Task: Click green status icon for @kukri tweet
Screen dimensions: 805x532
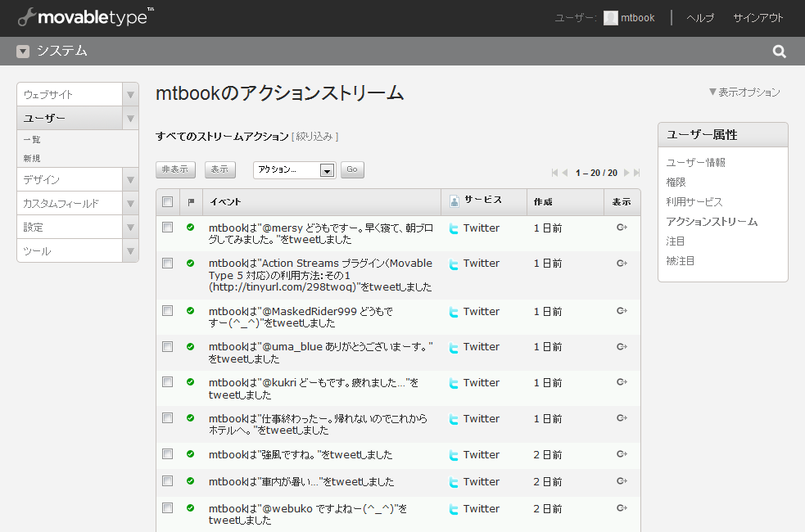Action: (x=191, y=381)
